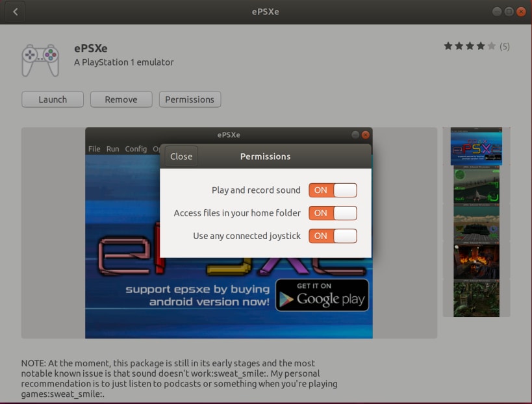
Task: Select the tank gameplay thumbnail
Action: pos(475,223)
